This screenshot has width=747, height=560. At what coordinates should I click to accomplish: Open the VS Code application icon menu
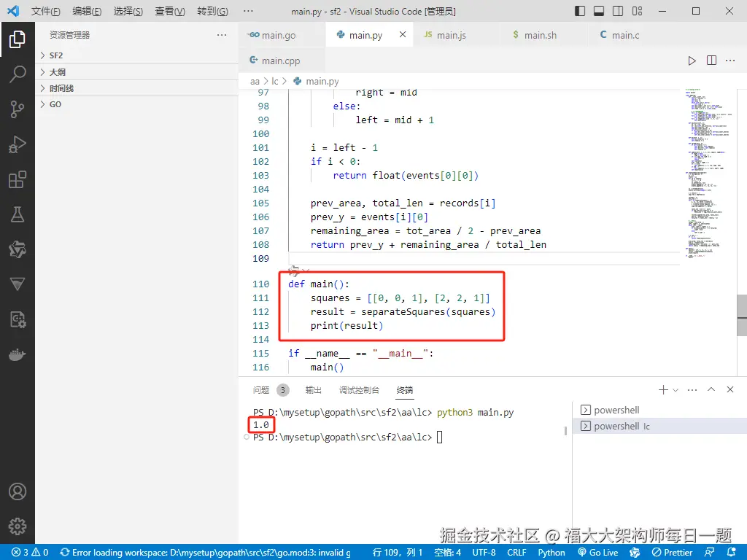point(13,10)
